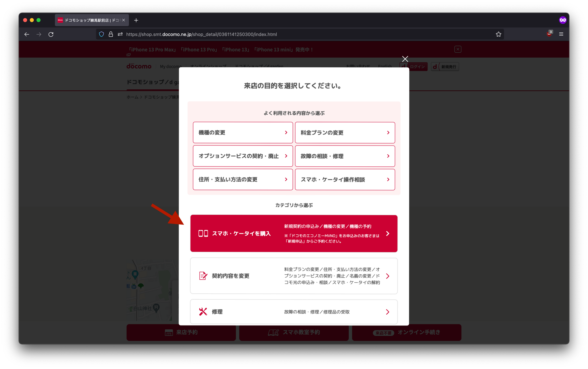
Task: Click the padlock site security icon
Action: tap(111, 34)
